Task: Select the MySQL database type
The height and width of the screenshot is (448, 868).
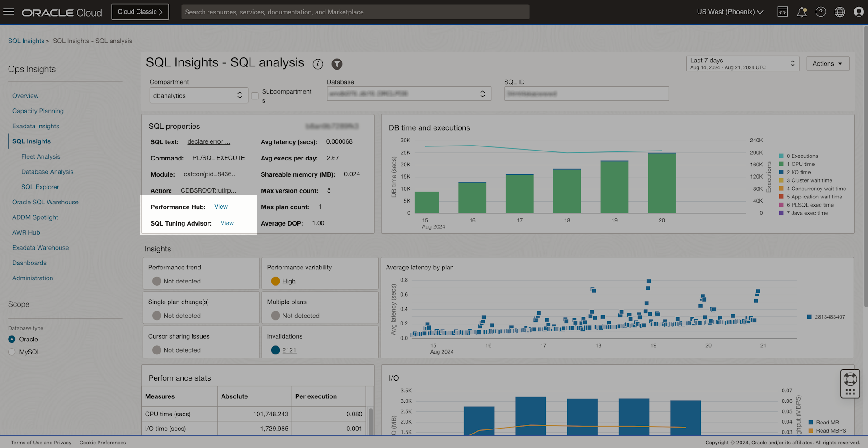Action: [x=12, y=352]
